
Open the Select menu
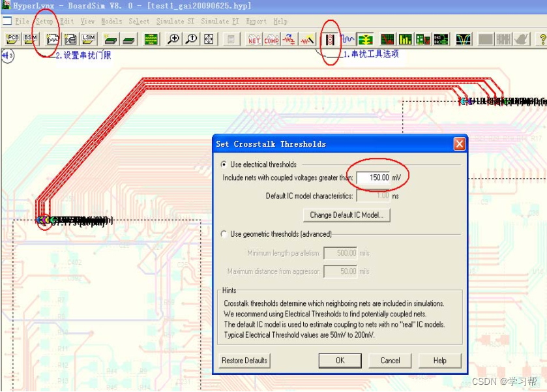tap(139, 22)
